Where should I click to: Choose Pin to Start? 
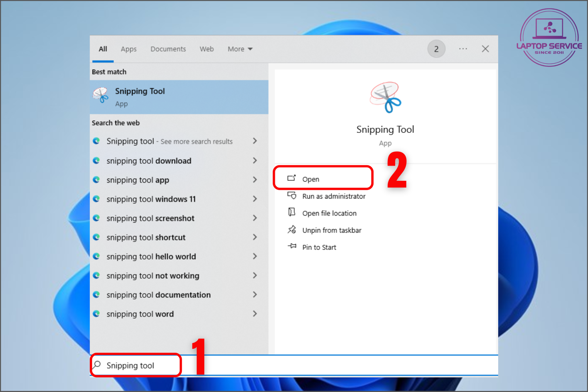(319, 247)
